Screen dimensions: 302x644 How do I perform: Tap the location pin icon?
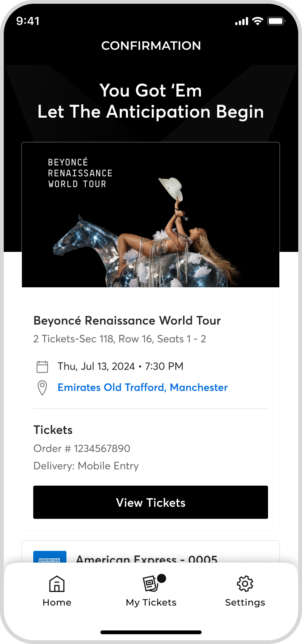[x=42, y=388]
